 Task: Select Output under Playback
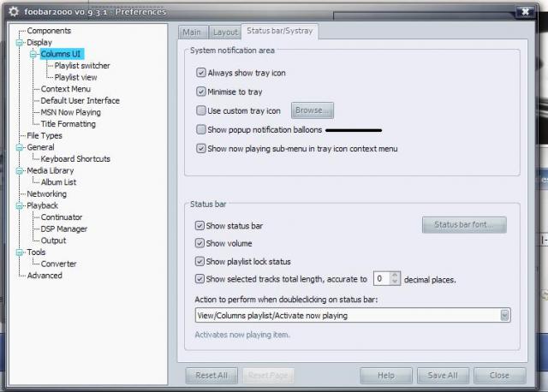53,241
